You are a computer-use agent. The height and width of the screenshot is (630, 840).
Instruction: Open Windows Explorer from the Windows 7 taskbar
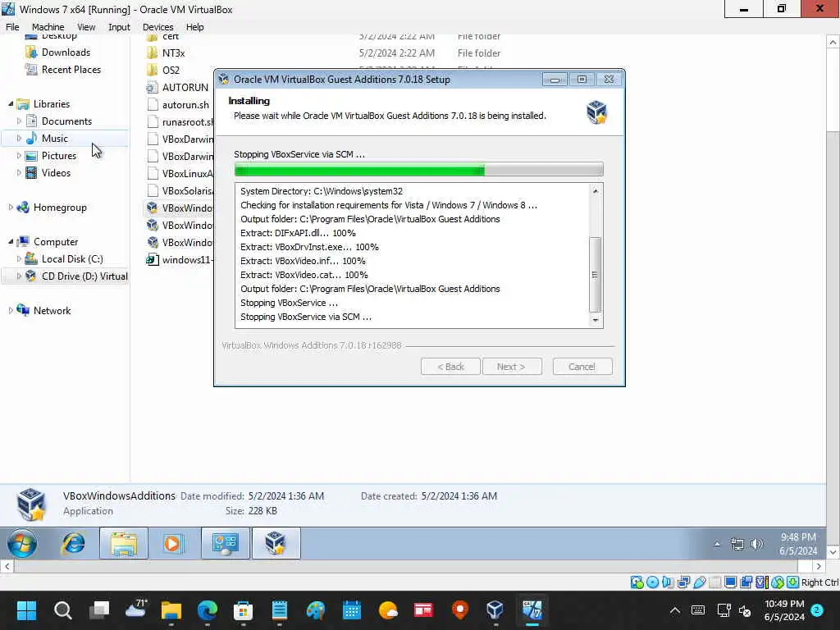click(x=124, y=544)
